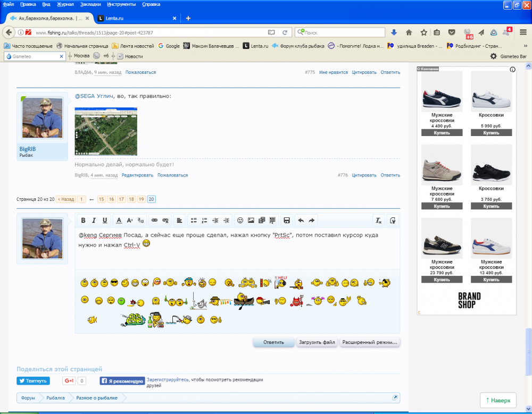Open the Закладки menu in menu bar

coord(90,4)
